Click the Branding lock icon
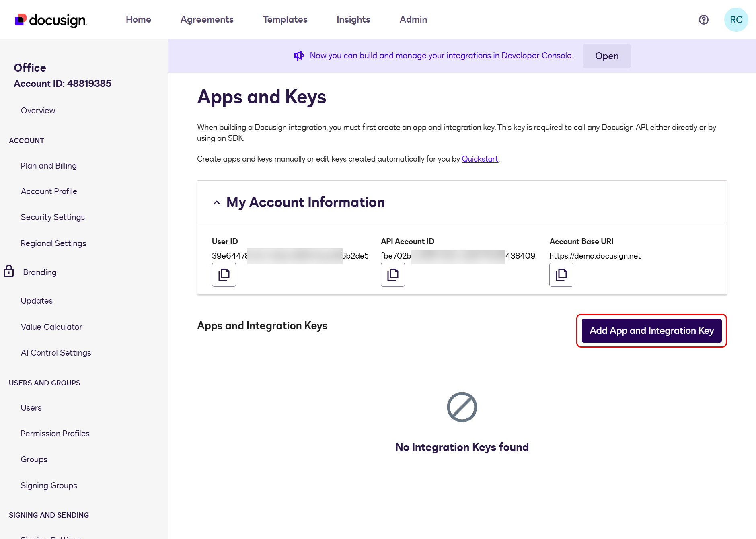This screenshot has width=756, height=539. click(9, 271)
